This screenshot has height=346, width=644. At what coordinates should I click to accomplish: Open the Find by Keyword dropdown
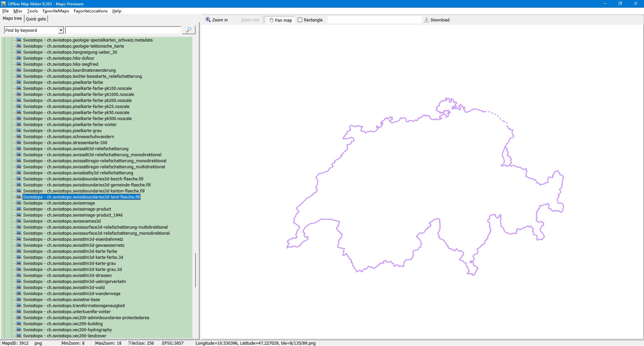tap(61, 30)
